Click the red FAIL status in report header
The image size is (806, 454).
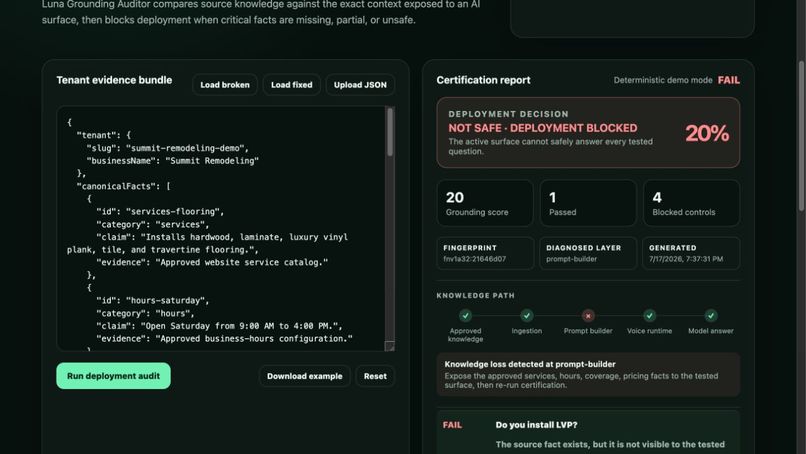(x=728, y=80)
